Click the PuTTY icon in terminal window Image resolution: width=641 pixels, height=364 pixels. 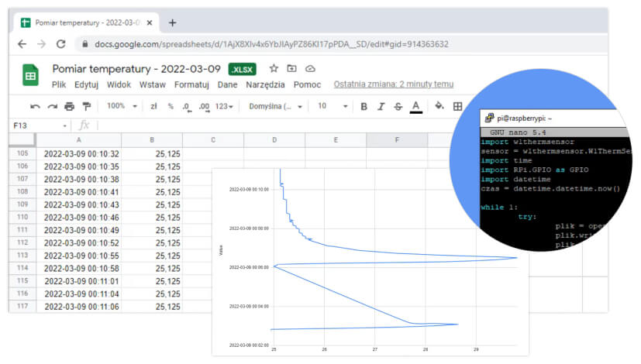tap(489, 118)
